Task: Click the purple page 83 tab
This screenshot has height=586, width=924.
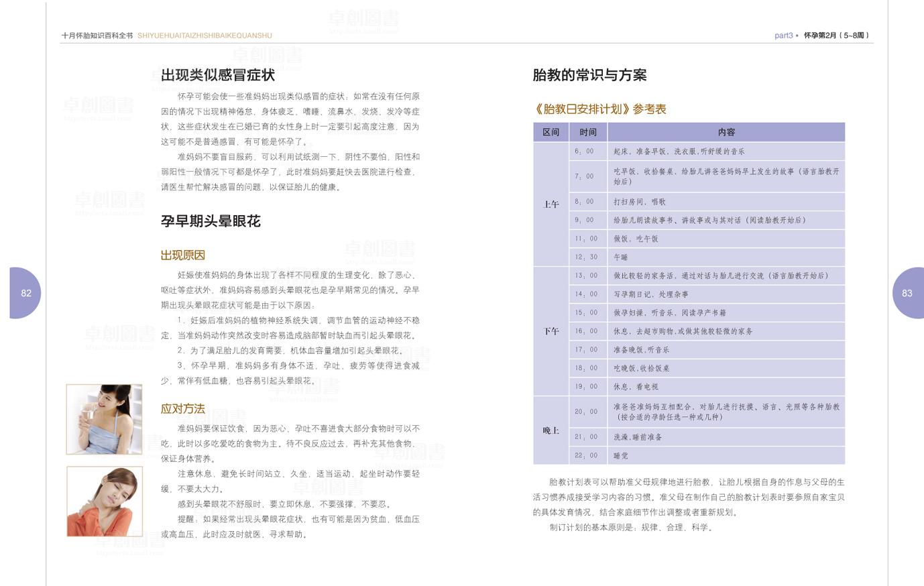Action: pyautogui.click(x=907, y=293)
